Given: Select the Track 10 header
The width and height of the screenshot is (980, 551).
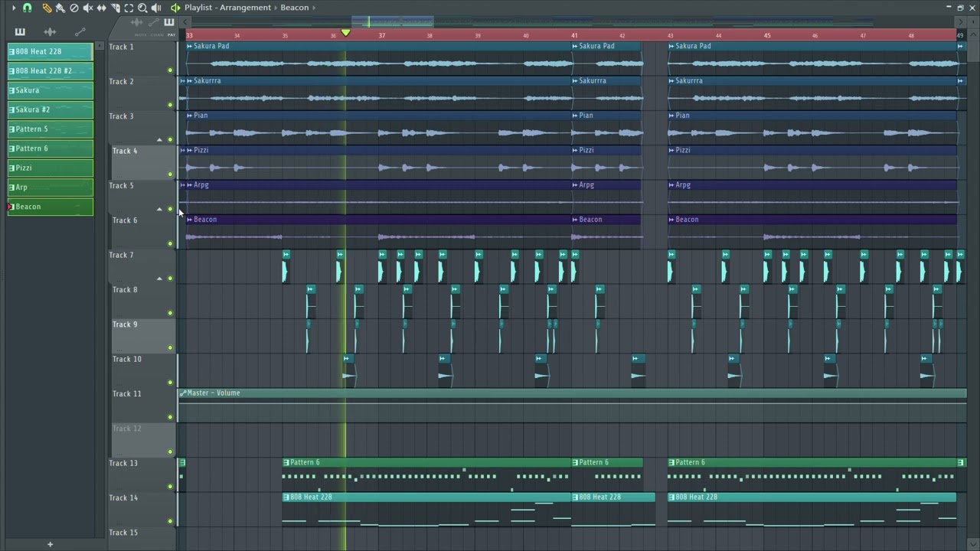Looking at the screenshot, I should [x=143, y=369].
